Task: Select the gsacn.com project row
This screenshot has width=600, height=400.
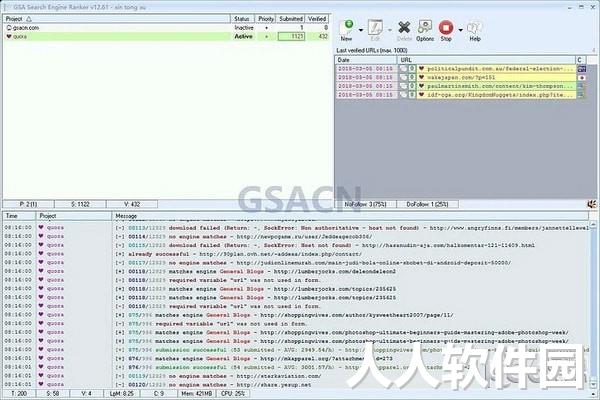Action: tap(166, 28)
